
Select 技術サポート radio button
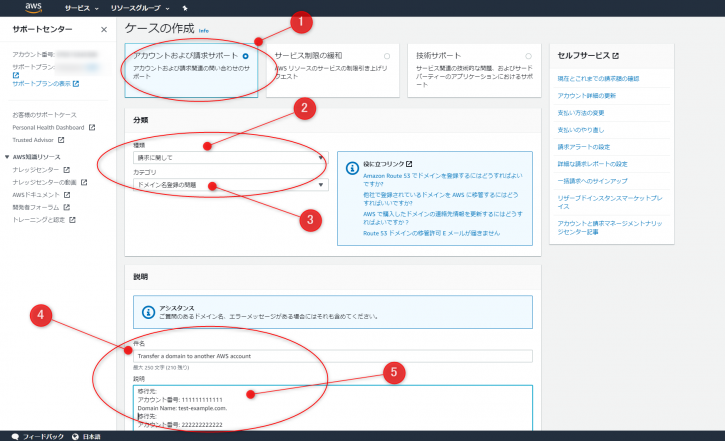tap(528, 56)
